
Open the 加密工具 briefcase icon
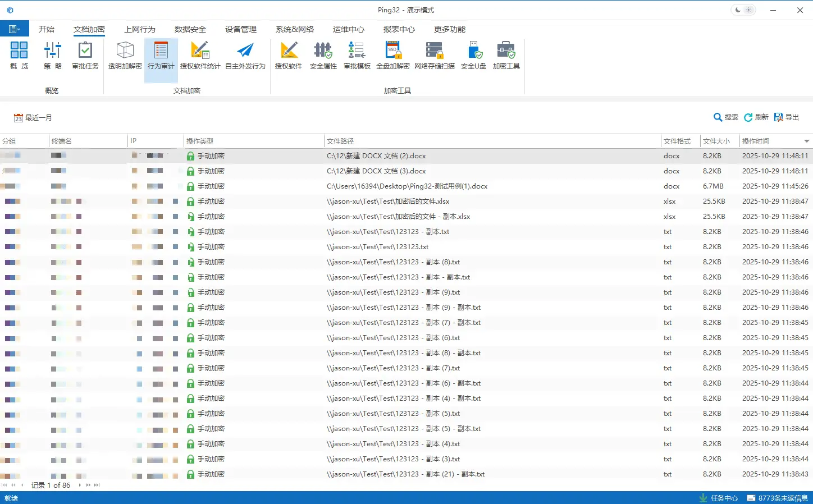[x=506, y=55]
